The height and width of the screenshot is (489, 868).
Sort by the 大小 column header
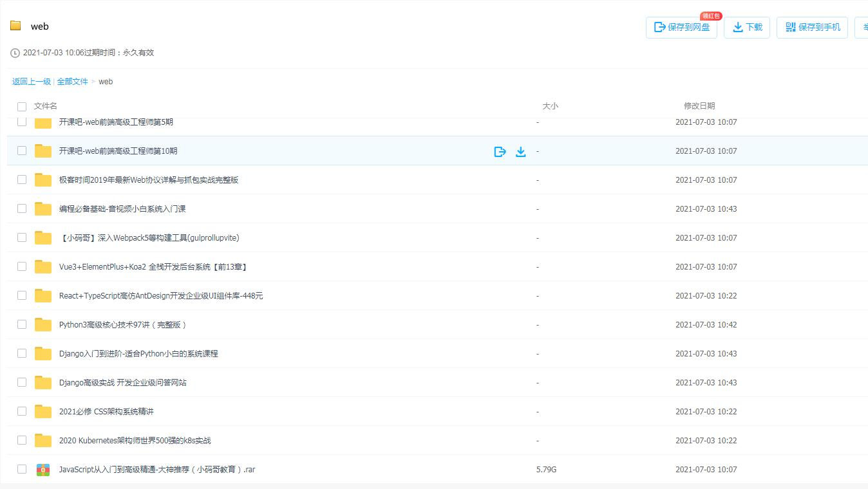(551, 106)
